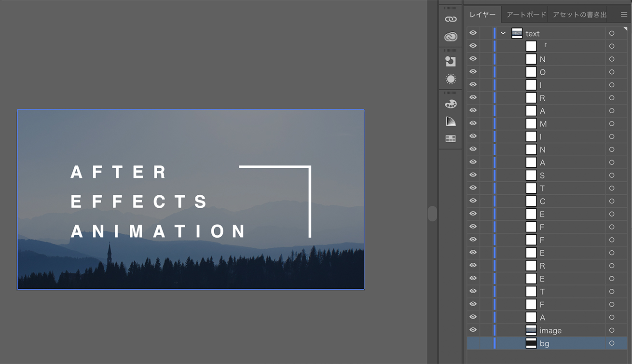Click the target circle of the O sublayer
The height and width of the screenshot is (364, 632).
[612, 72]
